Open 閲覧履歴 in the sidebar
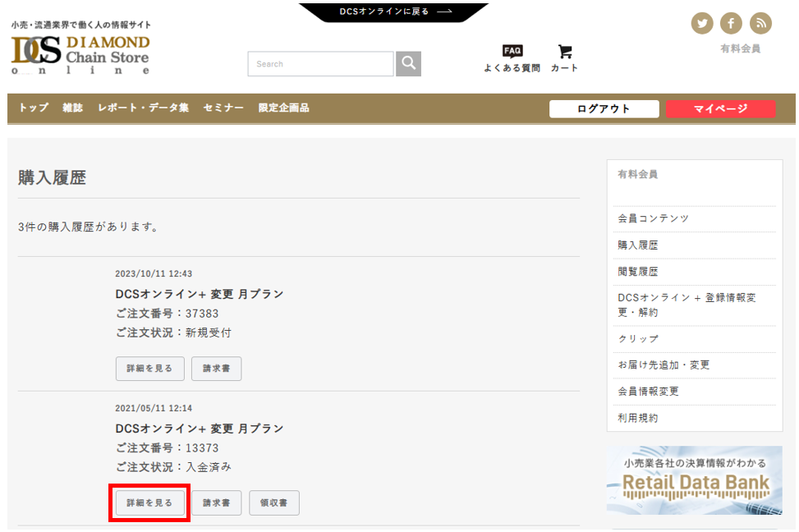Screen dimensions: 799x532 pos(638,272)
